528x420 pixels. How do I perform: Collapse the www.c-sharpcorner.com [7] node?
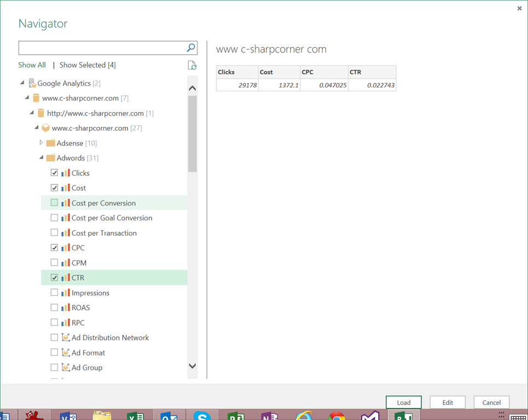coord(27,97)
